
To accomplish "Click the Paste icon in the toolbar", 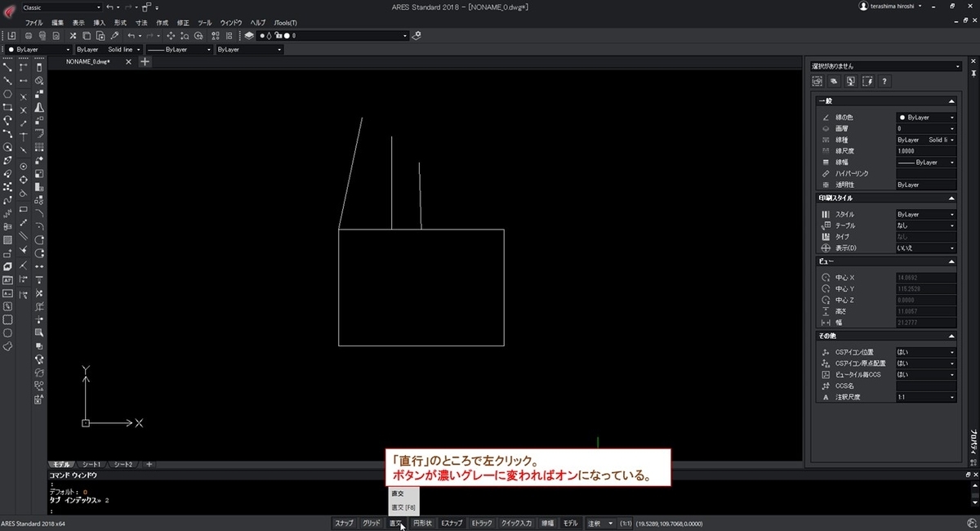I will tap(100, 35).
